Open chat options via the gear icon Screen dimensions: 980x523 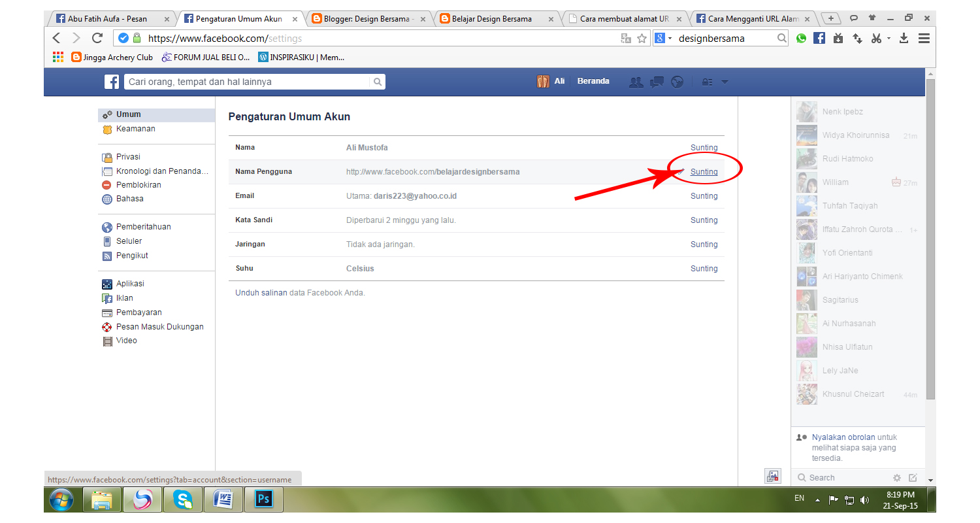pyautogui.click(x=896, y=478)
